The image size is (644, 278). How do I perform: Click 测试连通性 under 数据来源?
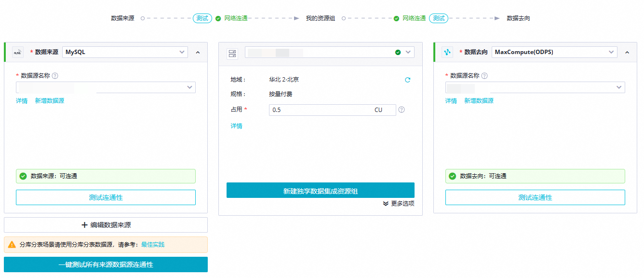point(106,197)
